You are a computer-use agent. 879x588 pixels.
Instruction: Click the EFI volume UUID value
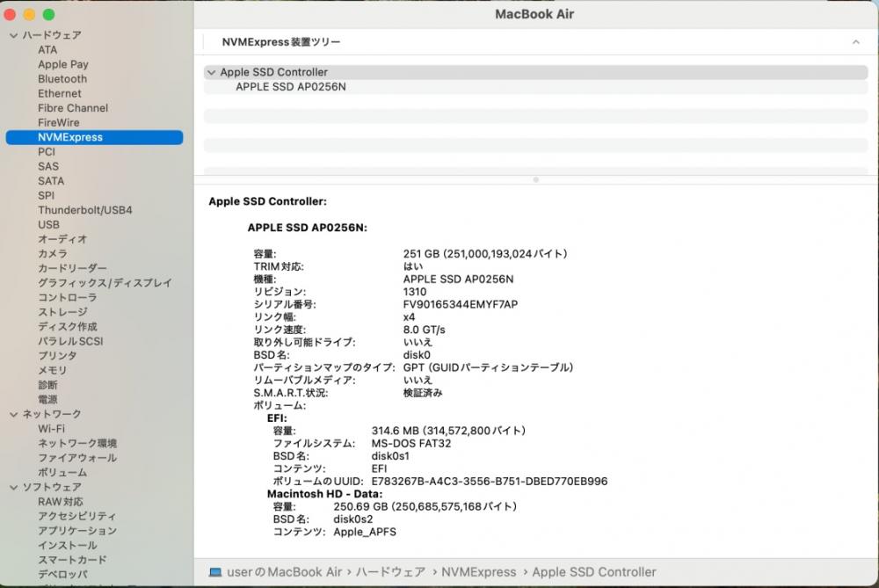pos(490,482)
